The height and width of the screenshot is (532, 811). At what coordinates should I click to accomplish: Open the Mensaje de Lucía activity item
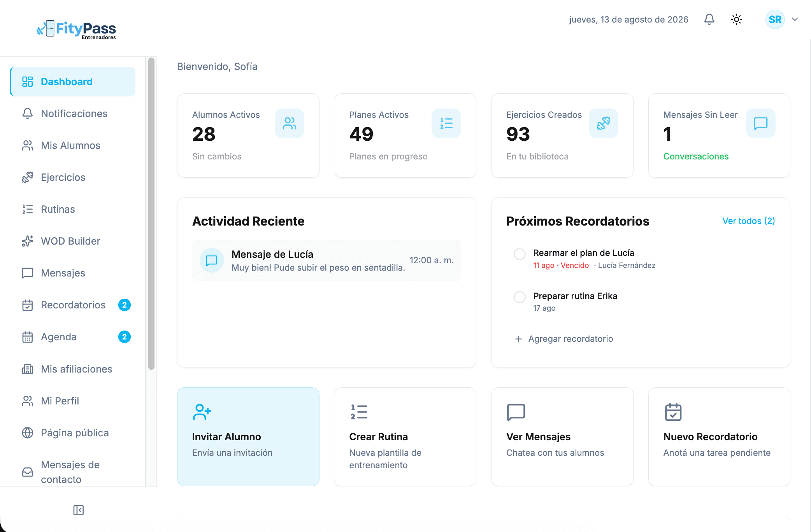tap(327, 261)
